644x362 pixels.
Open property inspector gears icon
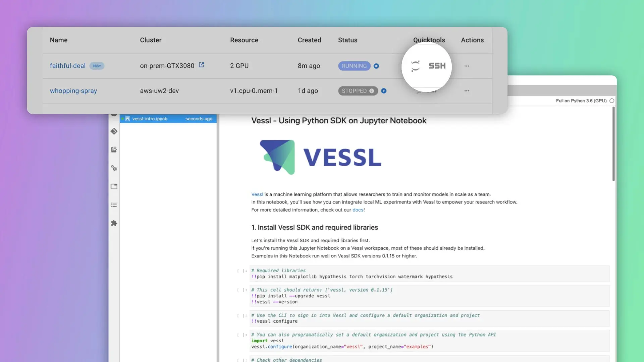114,168
